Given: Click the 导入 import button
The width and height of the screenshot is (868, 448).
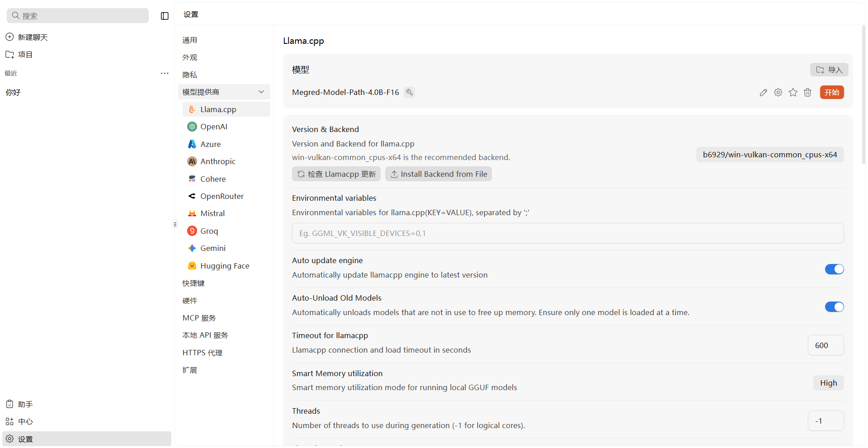Looking at the screenshot, I should (829, 70).
